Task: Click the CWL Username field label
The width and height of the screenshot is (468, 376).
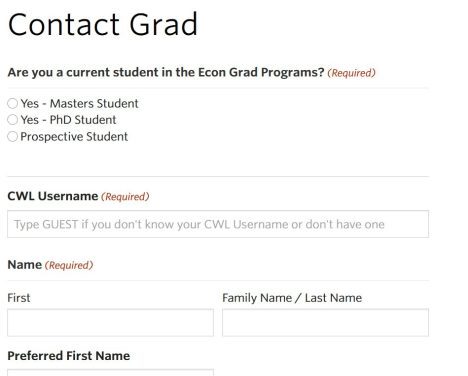Action: point(53,196)
